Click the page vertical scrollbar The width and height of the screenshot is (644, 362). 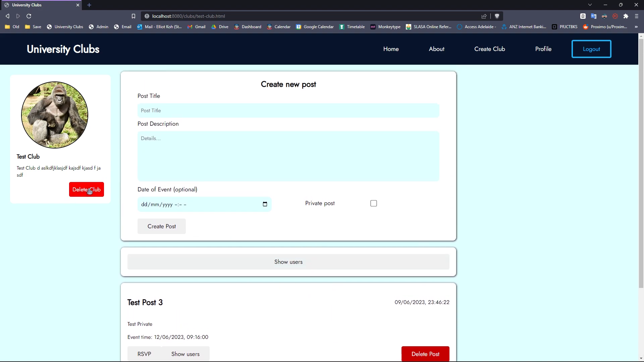pos(641,163)
